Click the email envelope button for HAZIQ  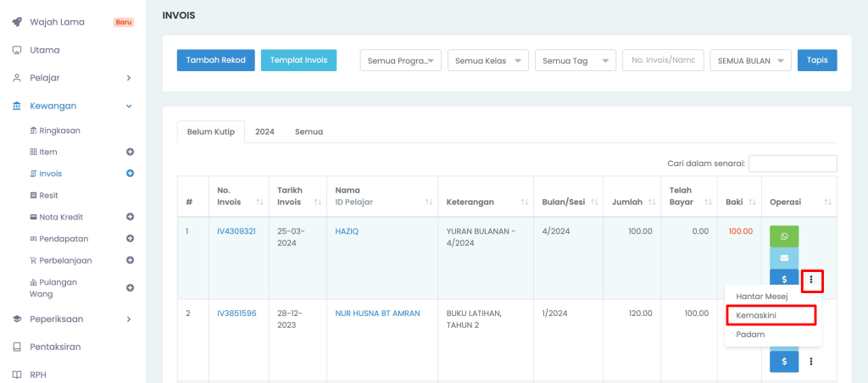pyautogui.click(x=784, y=258)
